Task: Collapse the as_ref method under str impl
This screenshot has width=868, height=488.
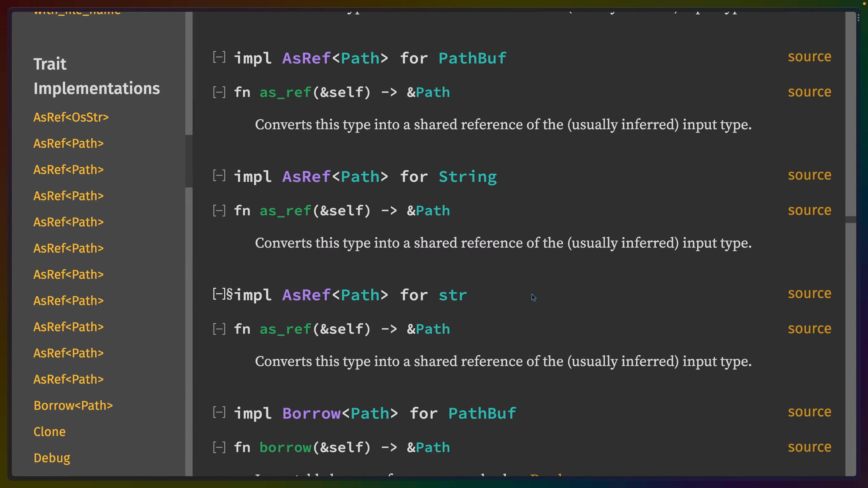Action: pyautogui.click(x=219, y=329)
